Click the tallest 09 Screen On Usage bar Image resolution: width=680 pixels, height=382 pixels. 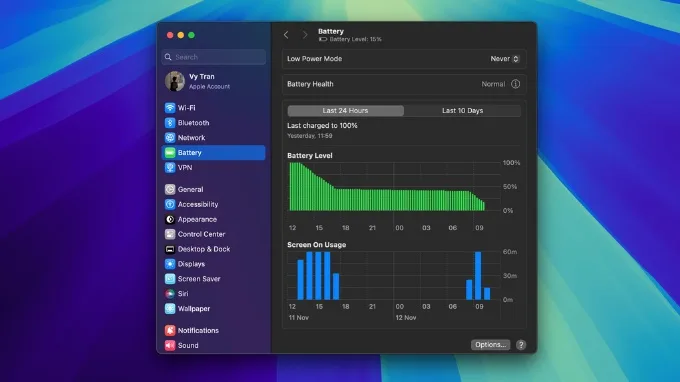tap(478, 276)
